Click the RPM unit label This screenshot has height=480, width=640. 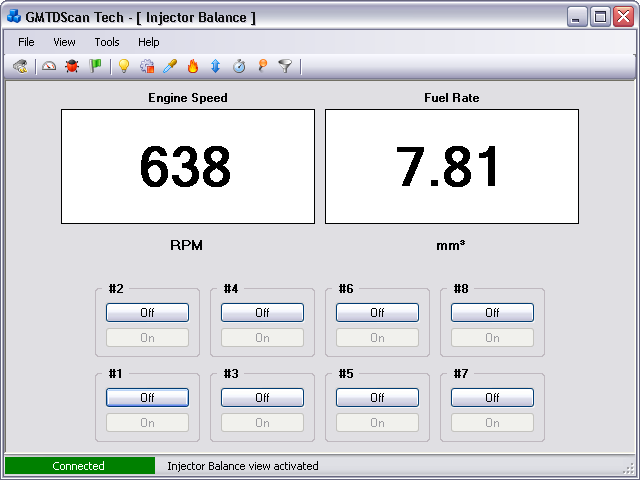pyautogui.click(x=186, y=245)
